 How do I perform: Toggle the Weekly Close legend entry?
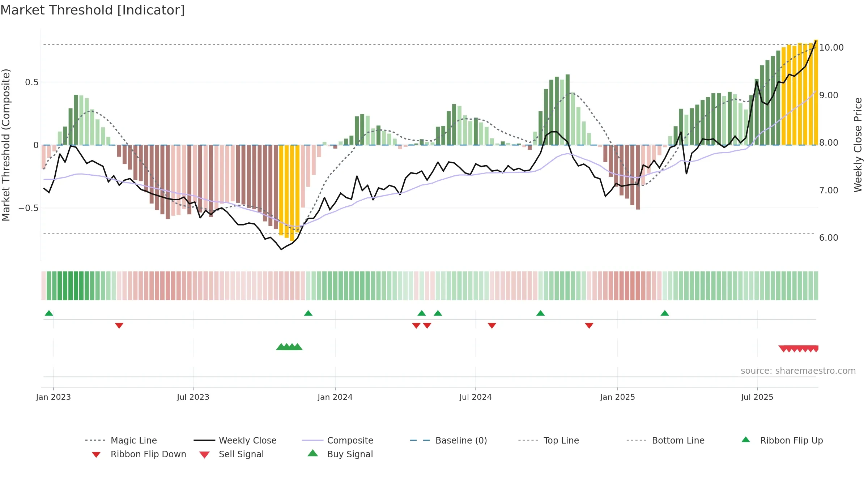tap(235, 440)
